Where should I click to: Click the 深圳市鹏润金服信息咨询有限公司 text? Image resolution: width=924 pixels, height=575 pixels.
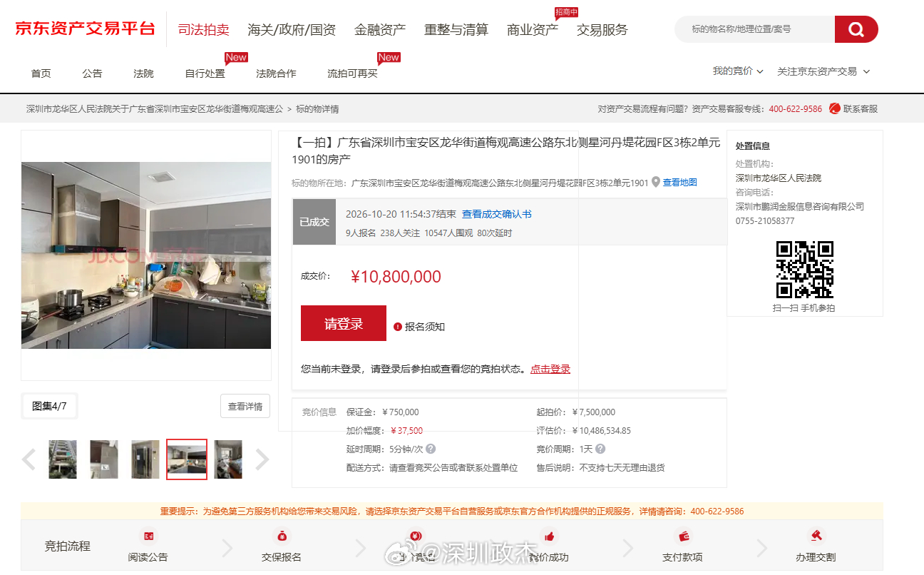coord(800,207)
